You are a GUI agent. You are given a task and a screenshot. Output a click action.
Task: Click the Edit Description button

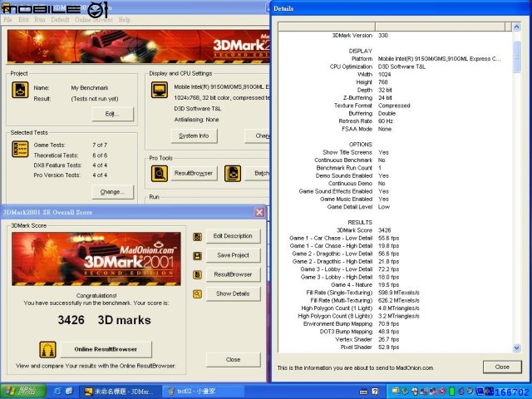coord(233,236)
